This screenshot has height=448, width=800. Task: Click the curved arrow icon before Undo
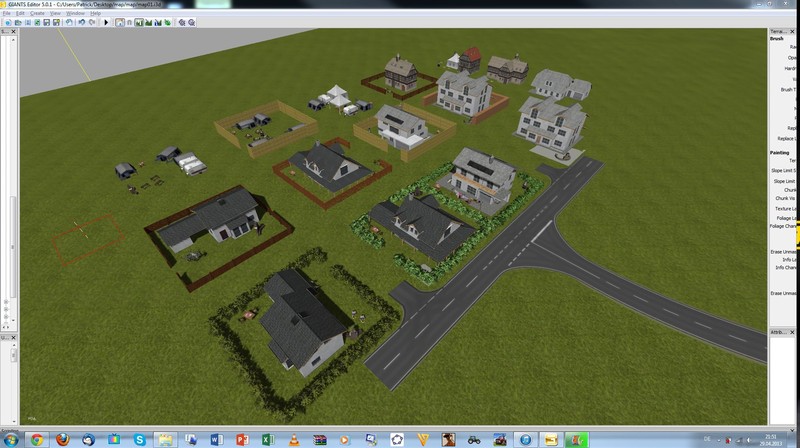coord(69,22)
